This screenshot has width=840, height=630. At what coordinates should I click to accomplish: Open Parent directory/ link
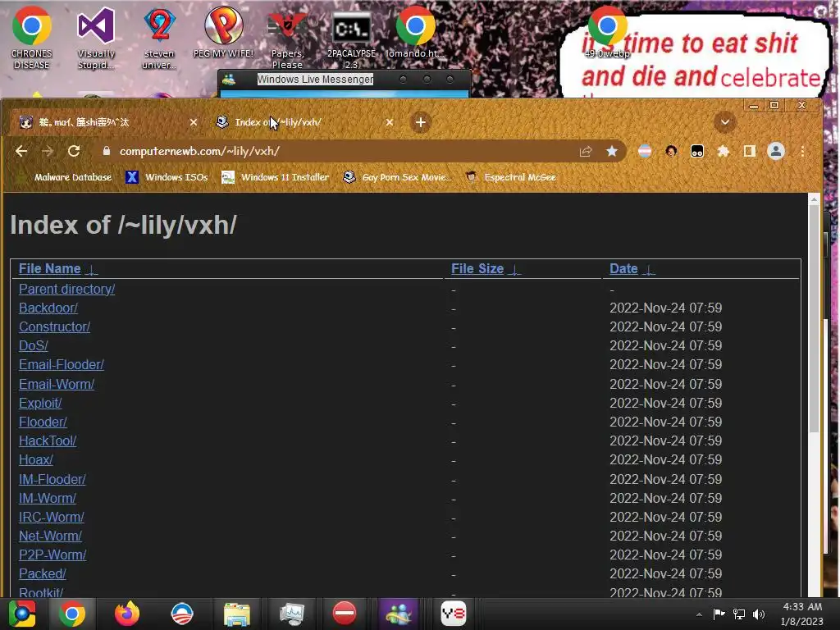coord(67,290)
